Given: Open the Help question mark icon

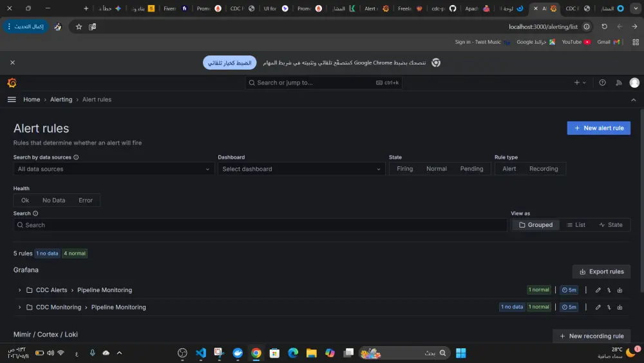Looking at the screenshot, I should pos(602,83).
